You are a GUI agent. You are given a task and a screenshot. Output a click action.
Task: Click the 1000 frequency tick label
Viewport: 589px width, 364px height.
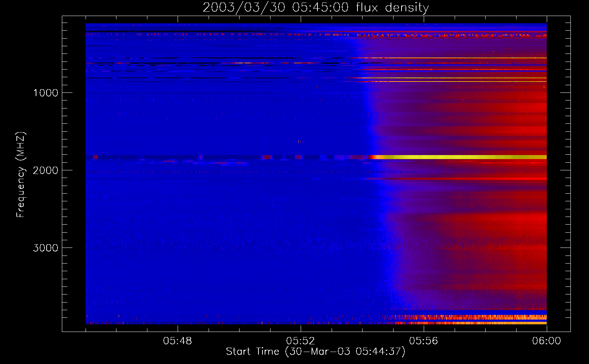click(46, 93)
